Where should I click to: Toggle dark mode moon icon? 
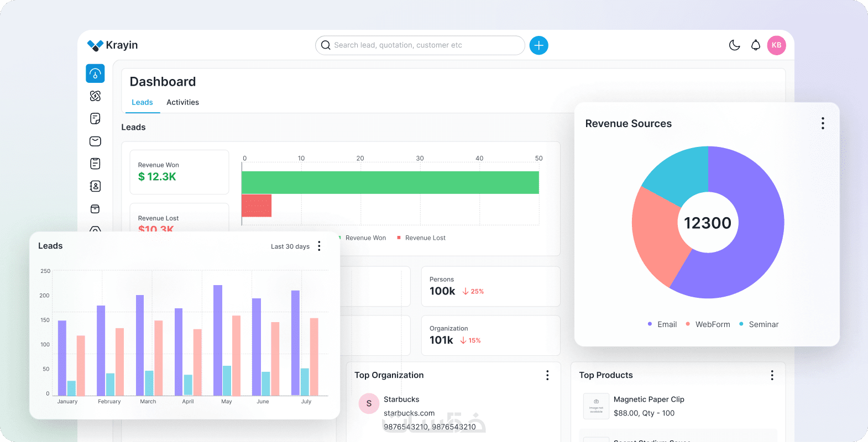[735, 45]
